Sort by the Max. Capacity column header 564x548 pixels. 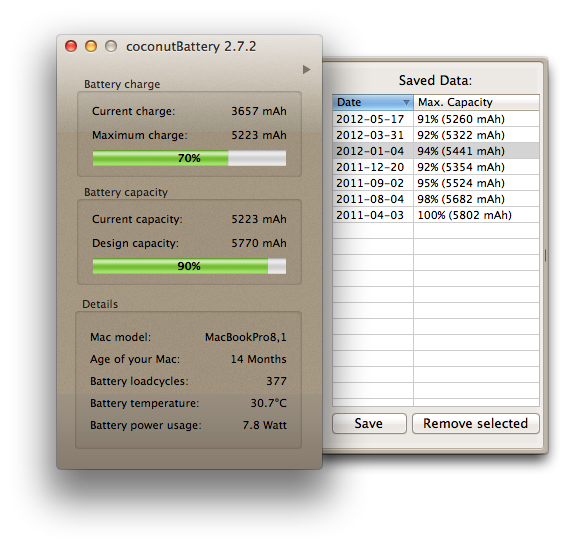pos(476,102)
